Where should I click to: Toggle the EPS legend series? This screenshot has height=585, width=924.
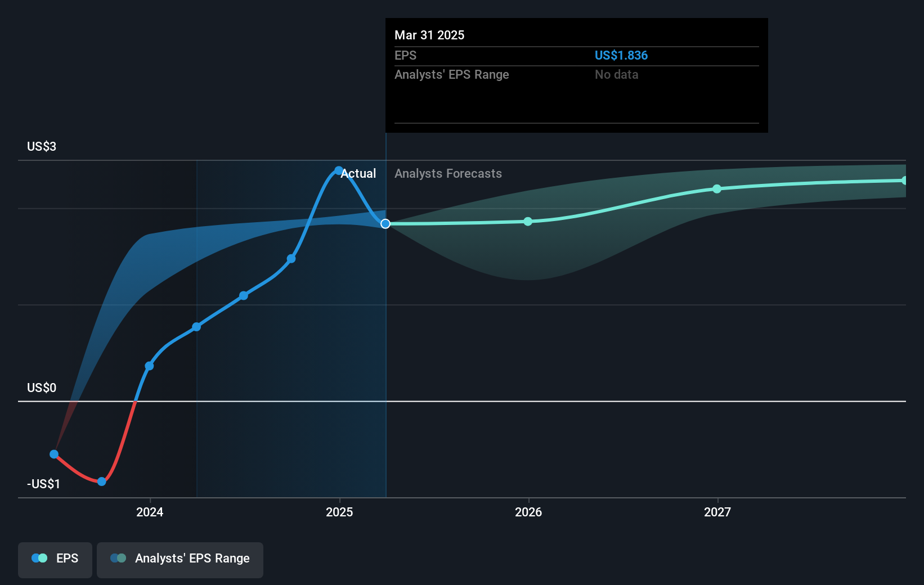coord(55,560)
